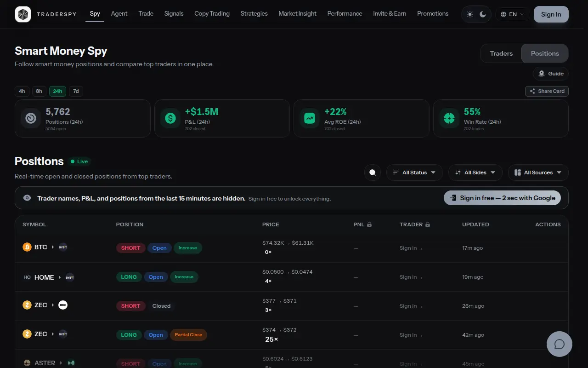Click ZEC coin icon in LONG Partial Close row
The image size is (588, 368).
tap(27, 334)
